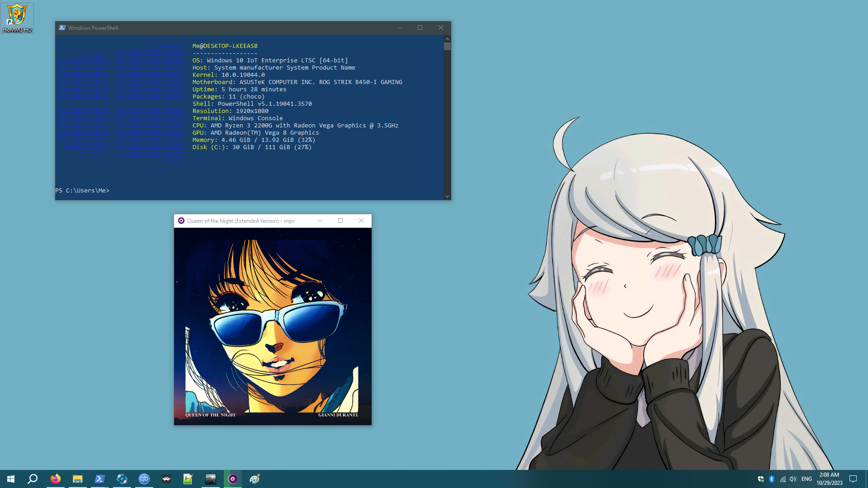Click mpv album art video area
The height and width of the screenshot is (488, 868).
point(273,326)
